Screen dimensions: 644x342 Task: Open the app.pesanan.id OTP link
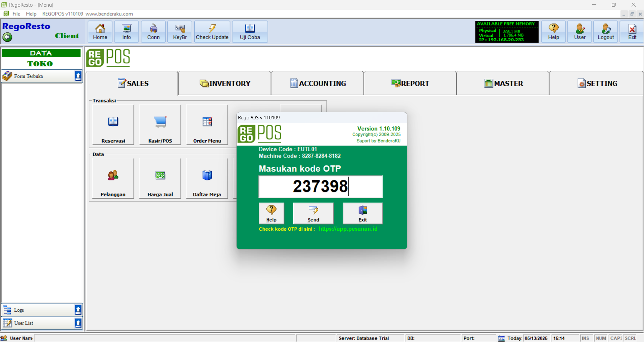348,229
